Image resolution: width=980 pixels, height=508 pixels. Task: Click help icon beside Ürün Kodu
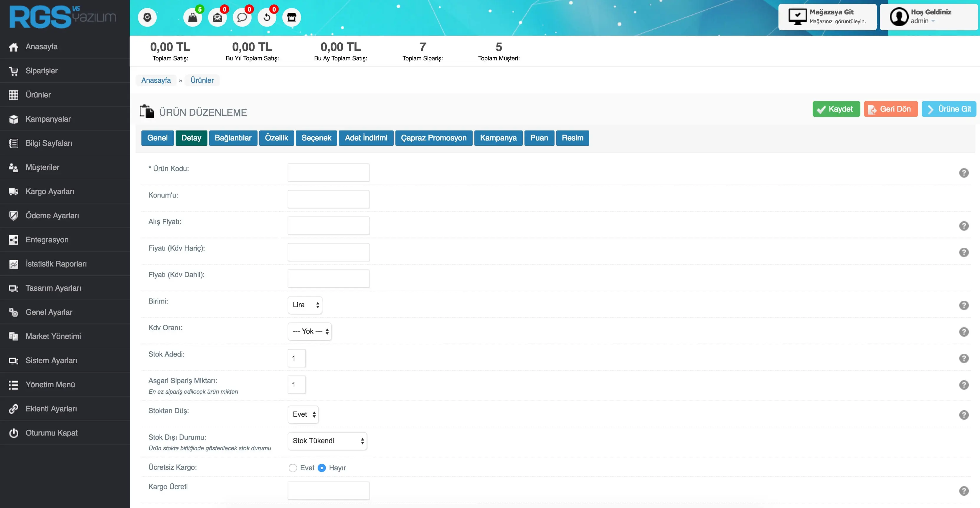[x=963, y=173]
